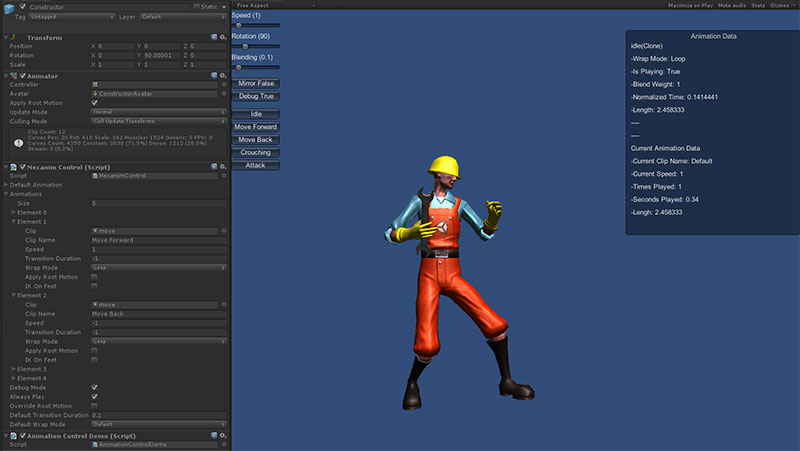Click the Controller object picker circle

[223, 84]
